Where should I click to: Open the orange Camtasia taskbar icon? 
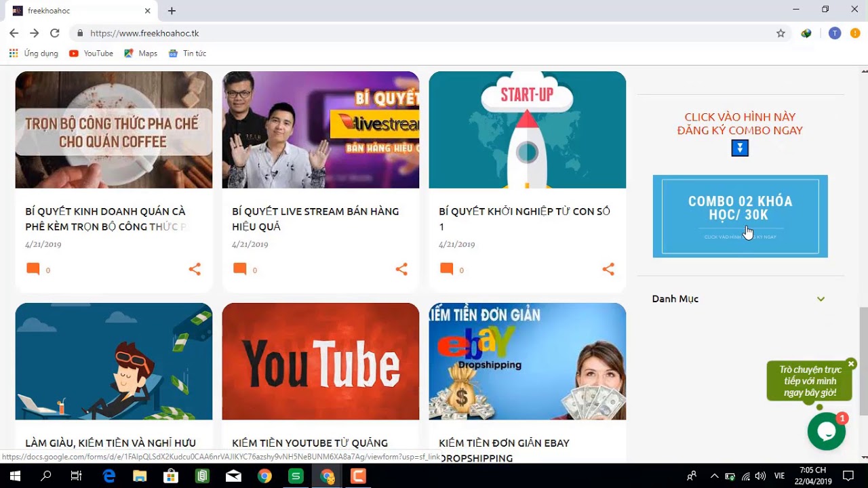coord(358,476)
